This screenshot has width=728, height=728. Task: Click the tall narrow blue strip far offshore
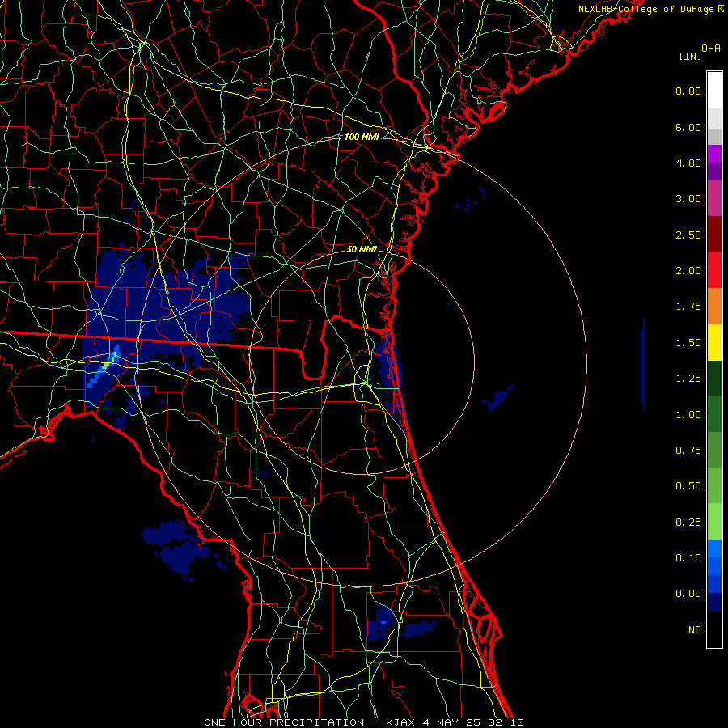pyautogui.click(x=643, y=364)
